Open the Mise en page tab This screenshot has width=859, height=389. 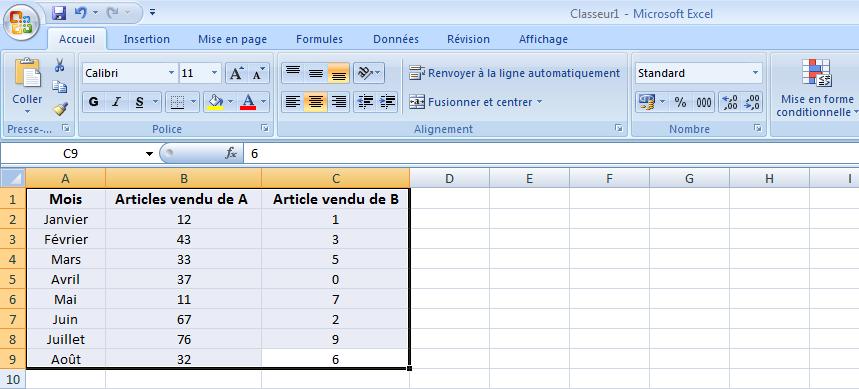pyautogui.click(x=232, y=39)
